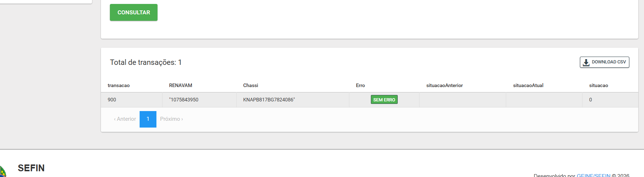Click the transacao column header
Screen dimensions: 644x177
point(118,85)
